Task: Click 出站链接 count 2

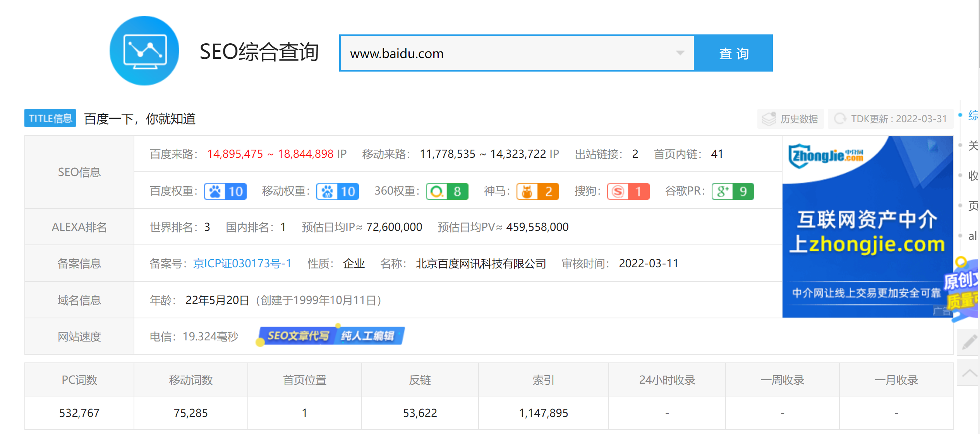Action: tap(635, 154)
